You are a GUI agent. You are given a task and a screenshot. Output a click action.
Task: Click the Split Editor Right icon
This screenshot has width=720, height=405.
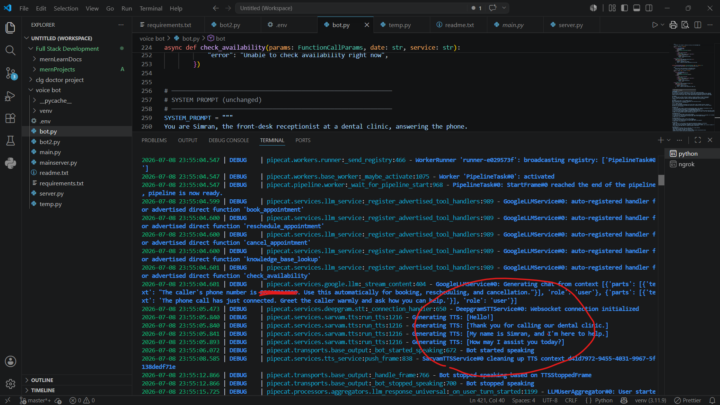[x=698, y=25]
